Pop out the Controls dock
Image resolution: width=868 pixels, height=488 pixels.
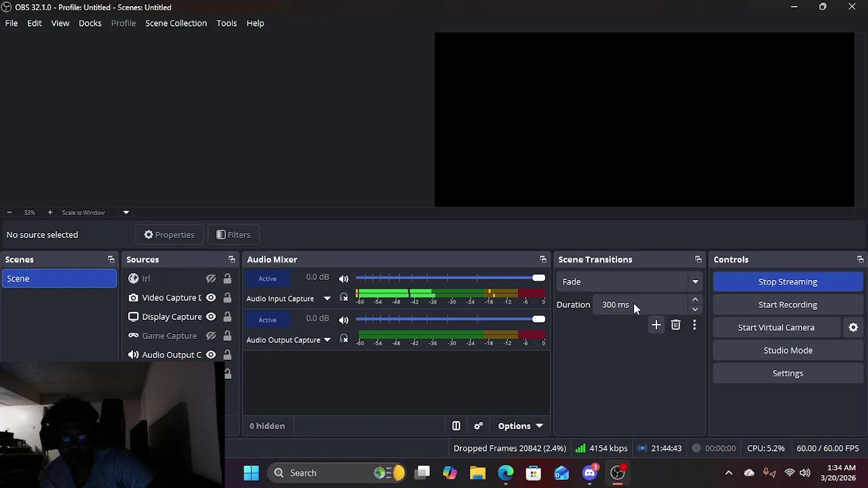861,260
